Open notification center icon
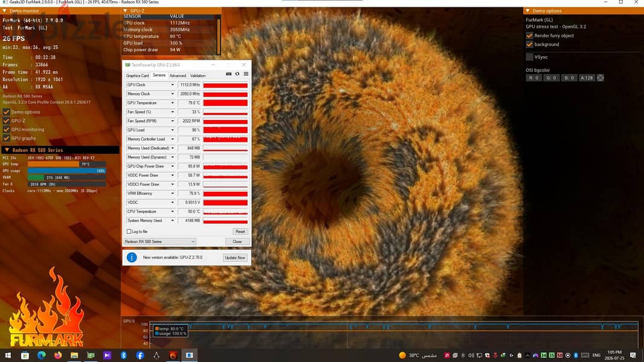644x362 pixels. [633, 355]
